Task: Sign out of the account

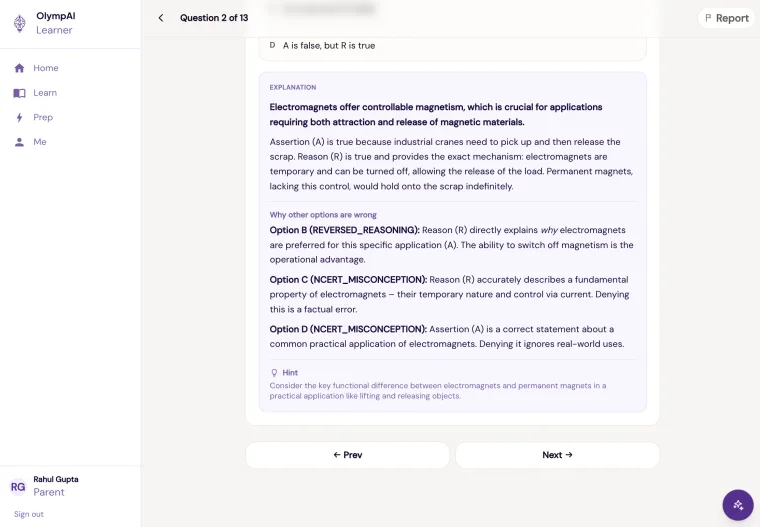Action: tap(29, 514)
